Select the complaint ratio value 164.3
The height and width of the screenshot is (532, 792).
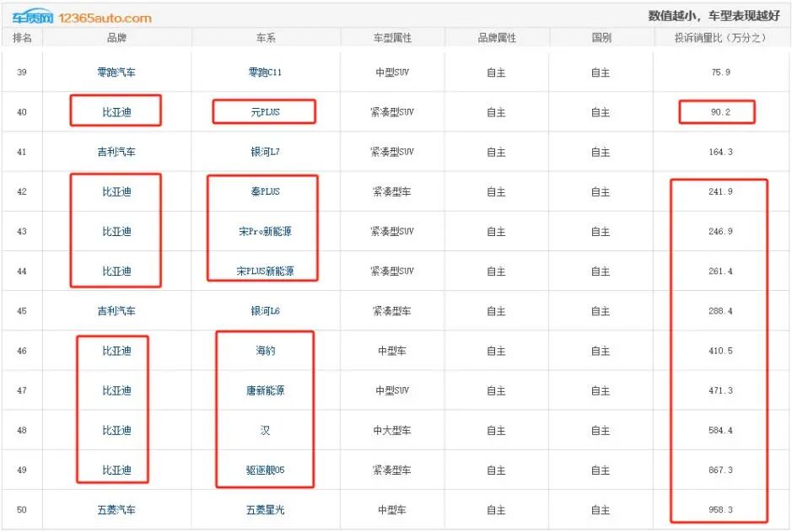[x=721, y=152]
